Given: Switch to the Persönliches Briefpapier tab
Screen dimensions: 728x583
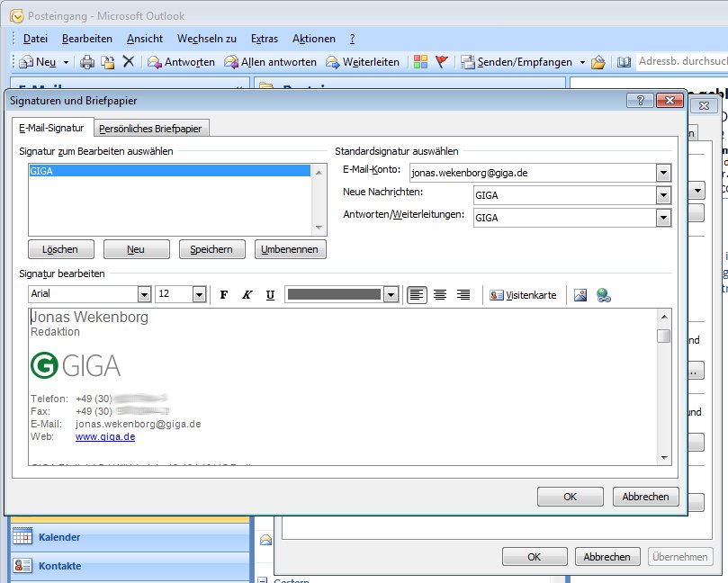Looking at the screenshot, I should (x=150, y=129).
